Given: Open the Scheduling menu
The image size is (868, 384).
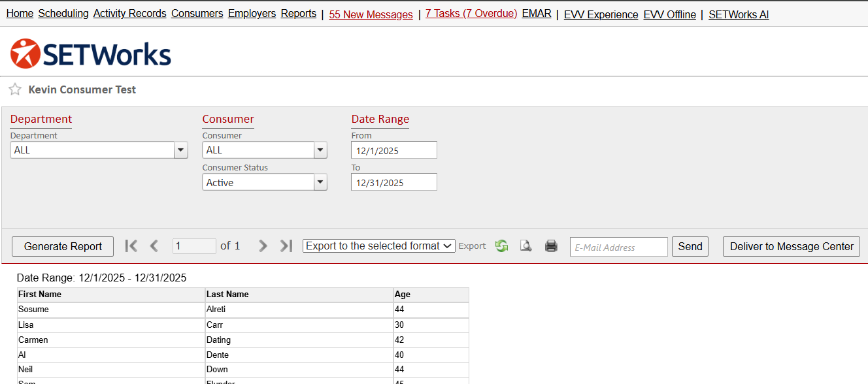Looking at the screenshot, I should (x=63, y=14).
